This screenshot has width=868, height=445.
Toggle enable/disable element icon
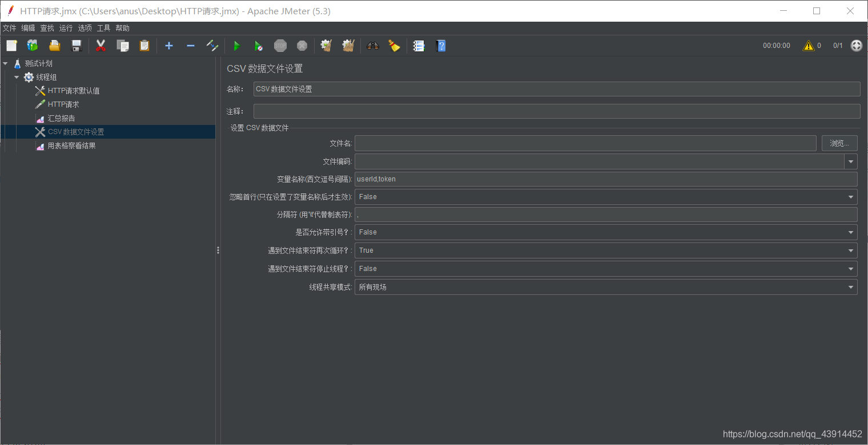pyautogui.click(x=212, y=46)
